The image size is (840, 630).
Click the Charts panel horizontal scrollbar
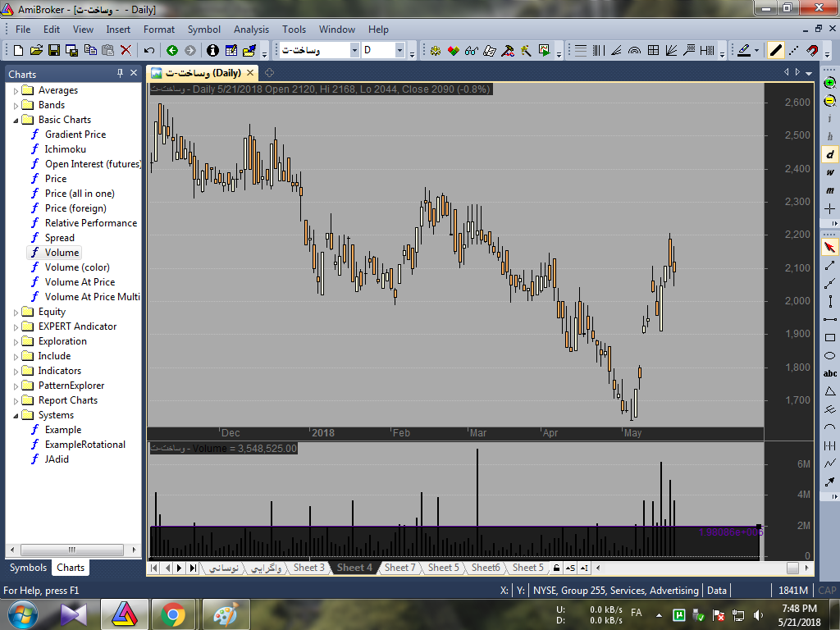[73, 550]
